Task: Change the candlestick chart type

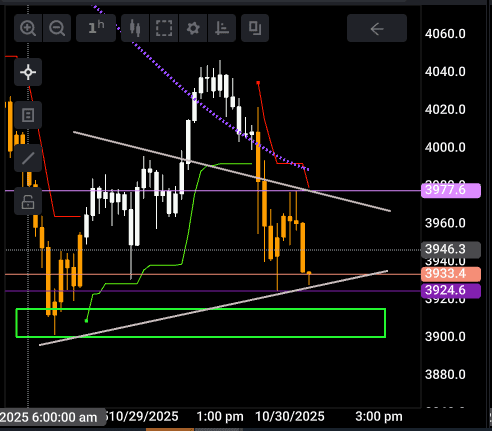Action: [x=135, y=28]
